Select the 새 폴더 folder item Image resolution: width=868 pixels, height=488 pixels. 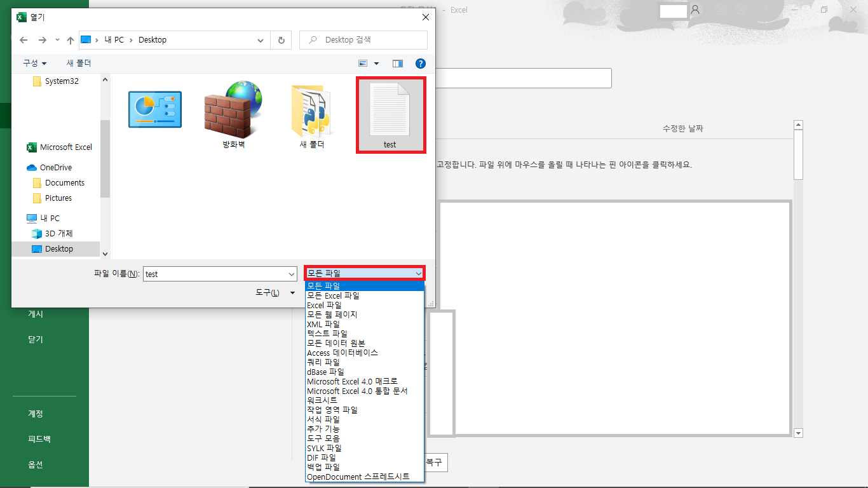point(312,115)
